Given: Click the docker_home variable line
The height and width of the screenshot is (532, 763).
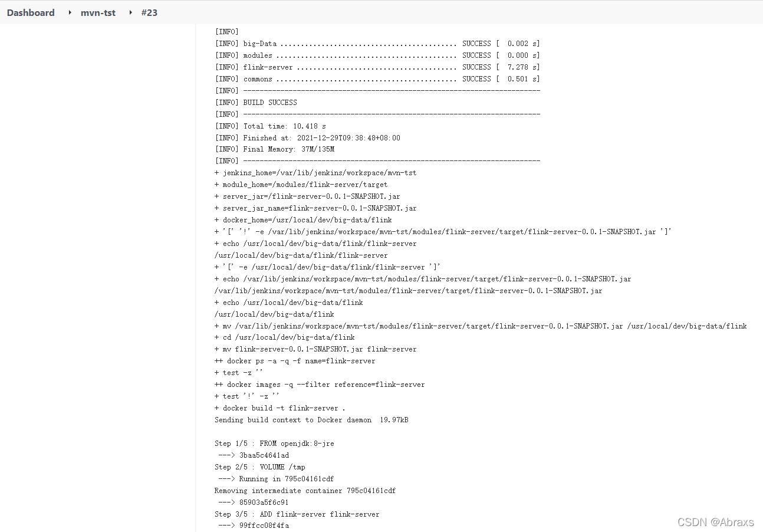Looking at the screenshot, I should point(303,220).
